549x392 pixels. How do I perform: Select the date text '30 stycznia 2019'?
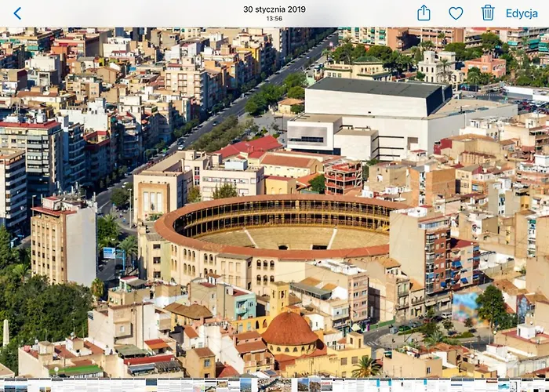274,9
